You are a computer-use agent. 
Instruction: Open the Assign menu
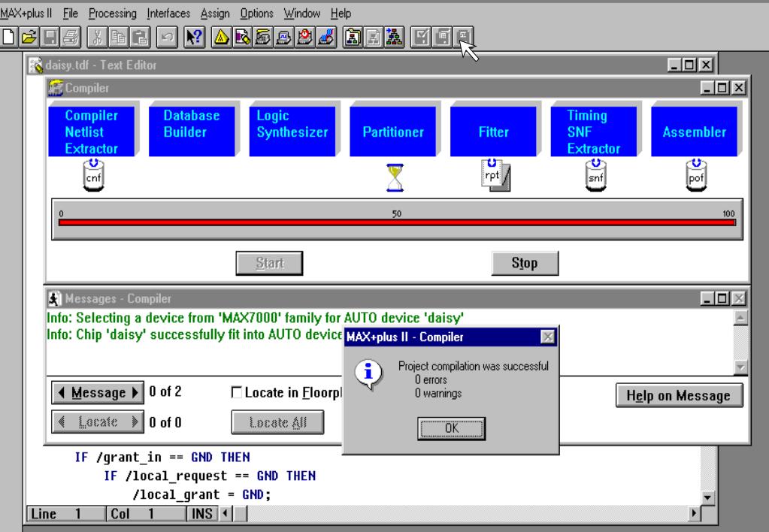pyautogui.click(x=215, y=14)
